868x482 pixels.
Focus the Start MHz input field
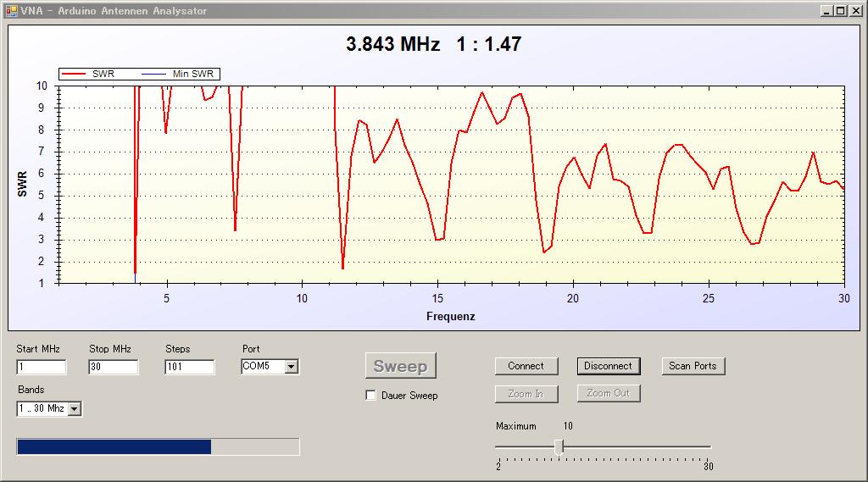[42, 367]
